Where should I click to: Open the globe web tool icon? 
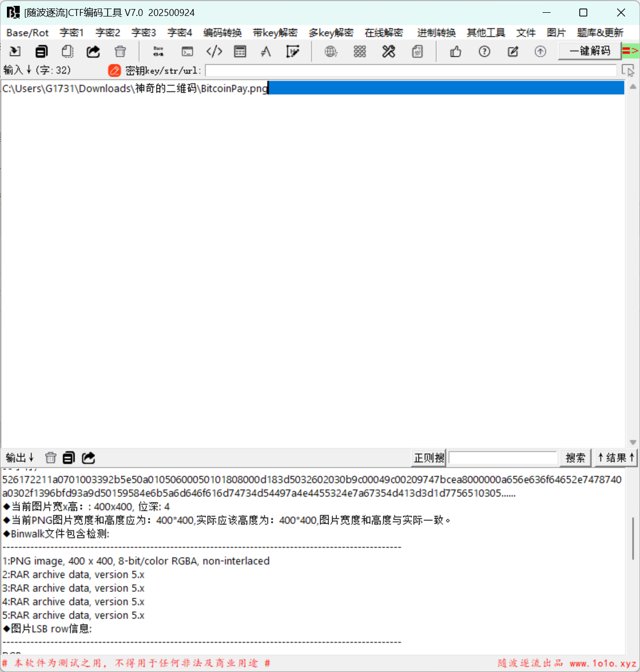331,52
